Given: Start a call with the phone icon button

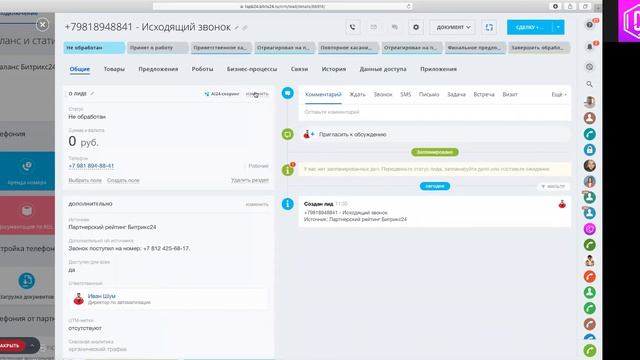Looking at the screenshot, I should coord(352,27).
